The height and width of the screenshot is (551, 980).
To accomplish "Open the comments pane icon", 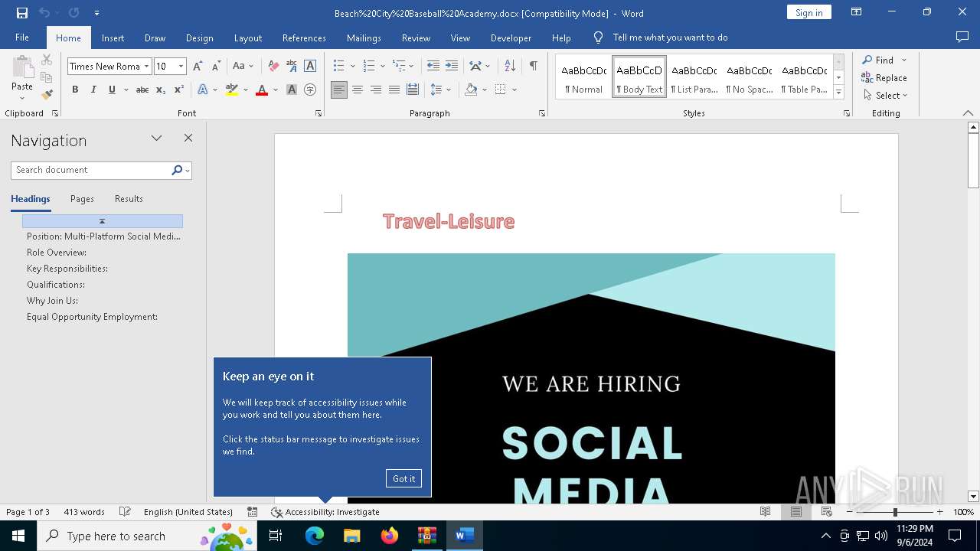I will (962, 37).
